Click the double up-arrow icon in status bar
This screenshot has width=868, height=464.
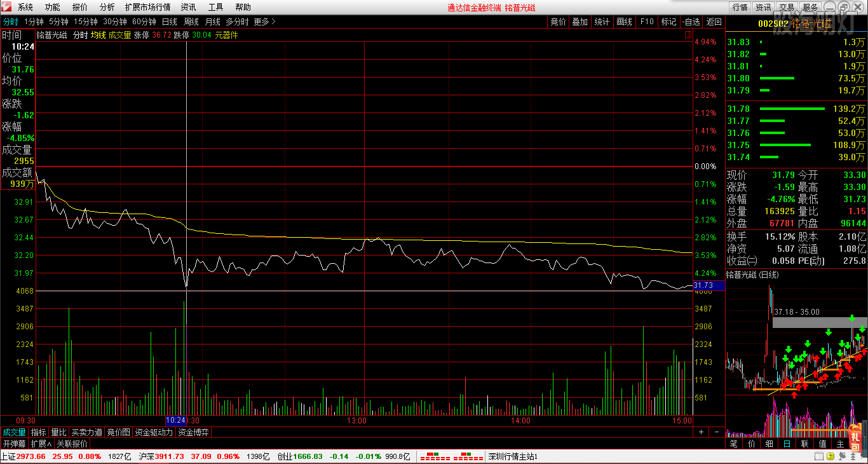(x=854, y=456)
